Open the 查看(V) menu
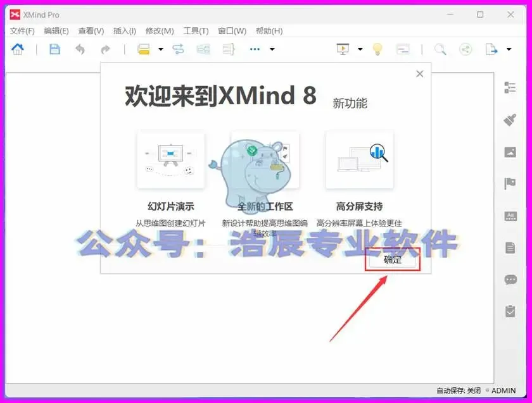Screen dimensions: 532x403 91,31
